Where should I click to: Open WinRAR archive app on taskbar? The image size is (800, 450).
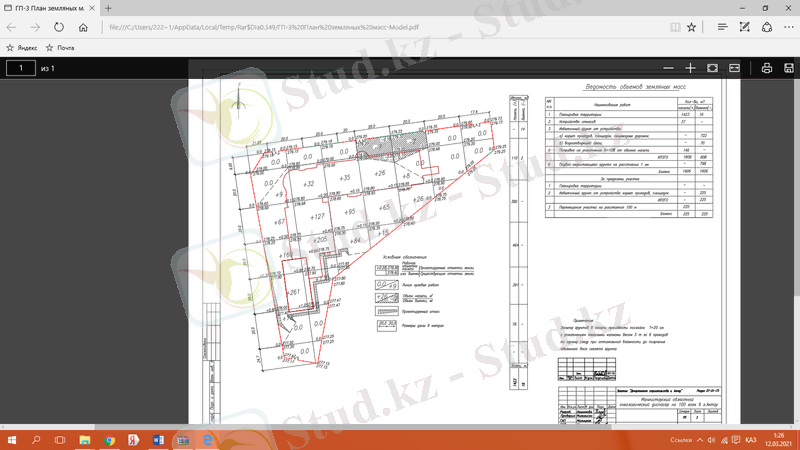coord(183,440)
